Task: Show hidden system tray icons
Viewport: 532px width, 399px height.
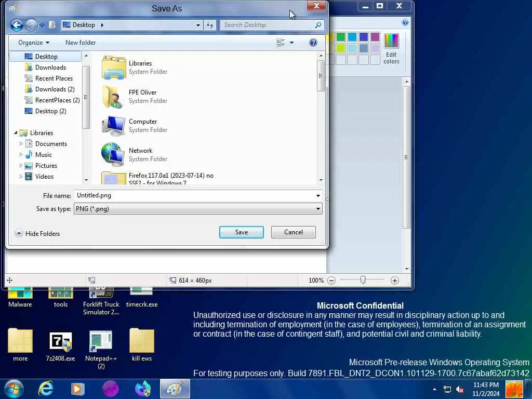Action: pyautogui.click(x=435, y=389)
